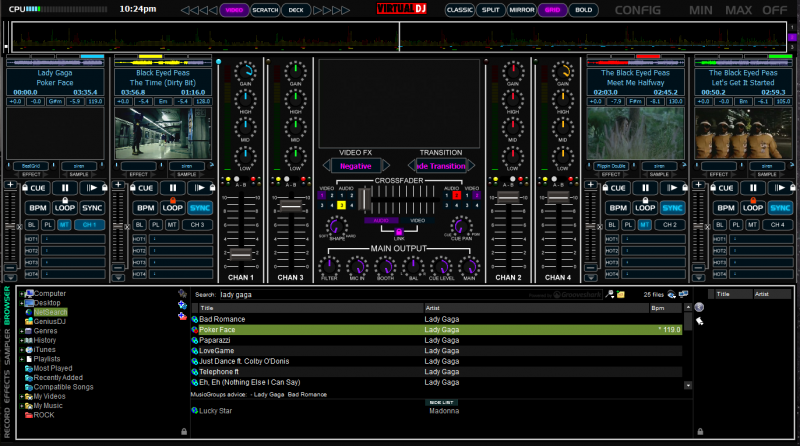The image size is (800, 446).
Task: Click the SHAPE knob under the crossfader
Action: 337,226
